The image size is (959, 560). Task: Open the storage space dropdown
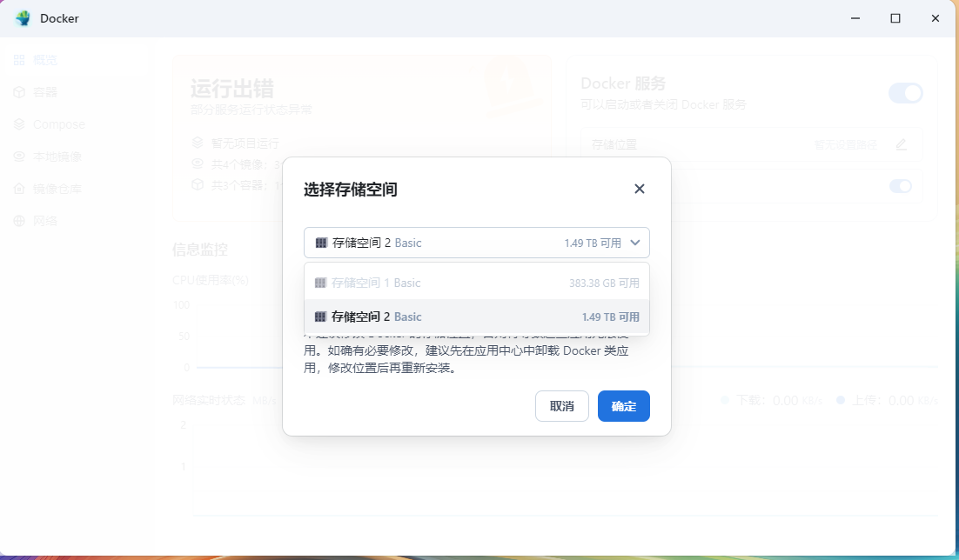coord(476,243)
